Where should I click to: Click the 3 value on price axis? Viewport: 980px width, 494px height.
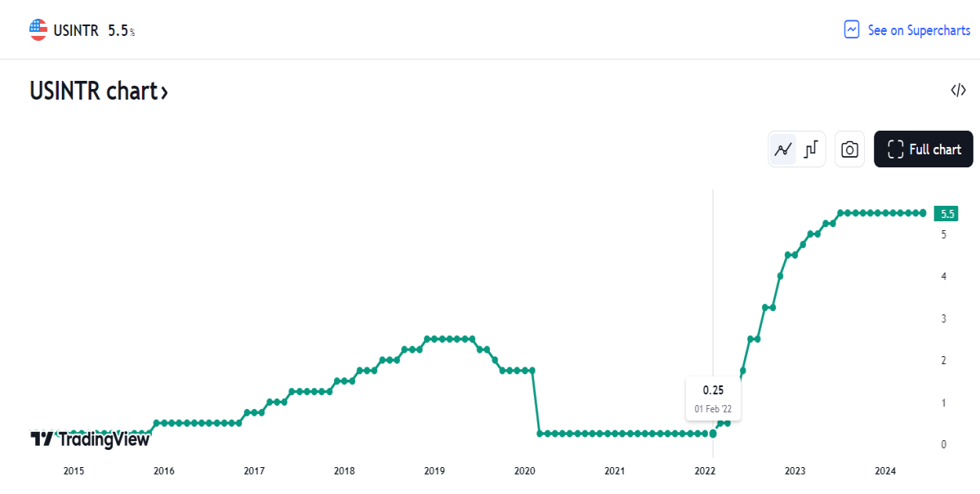[943, 318]
